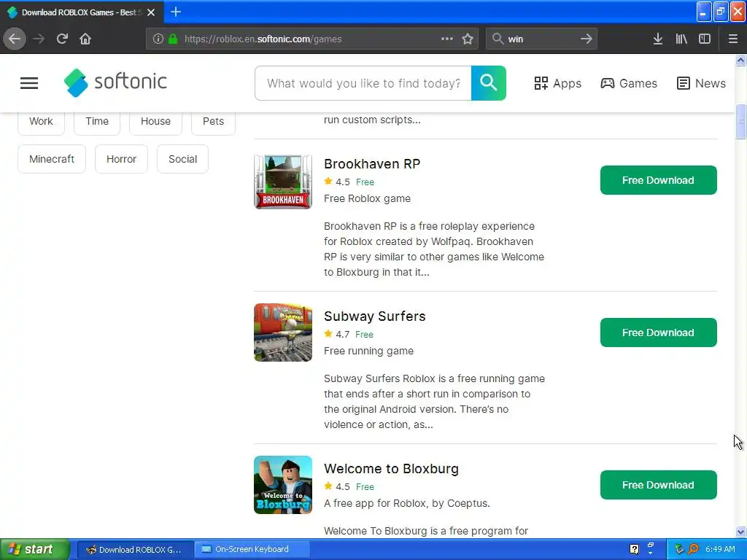Select the Minecraft category tag

pos(52,159)
